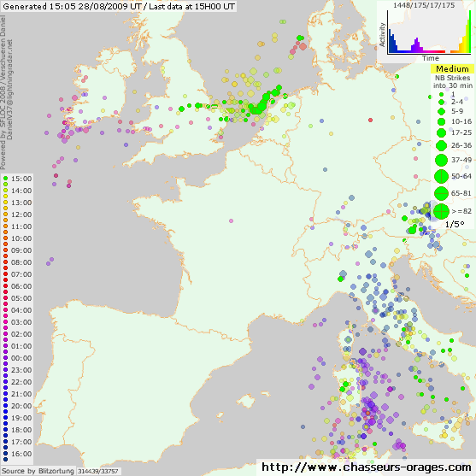Image resolution: width=476 pixels, height=476 pixels.
Task: Click the 1448/175/17/175 statistics text
Action: coord(424,5)
